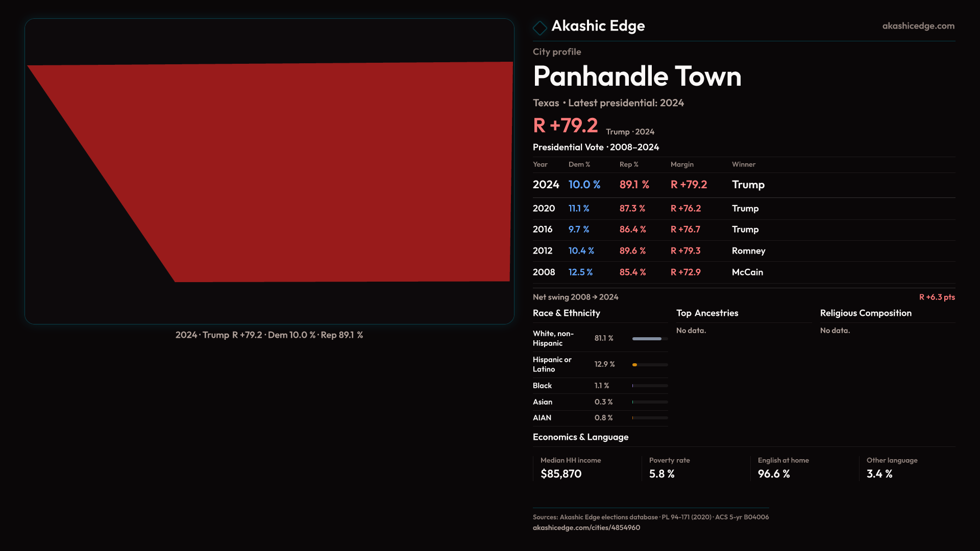Click the Akashic Edge diamond logo icon
The height and width of the screenshot is (551, 980).
(540, 28)
